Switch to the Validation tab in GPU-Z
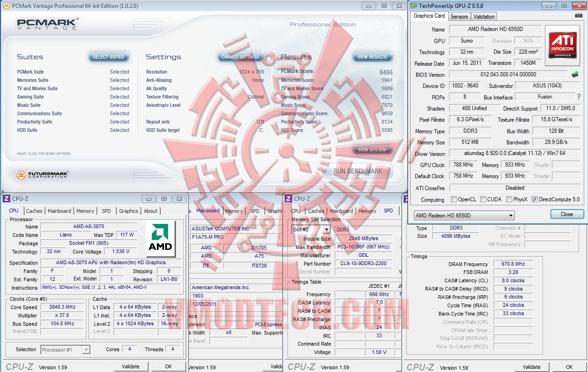The image size is (588, 372). click(x=484, y=16)
